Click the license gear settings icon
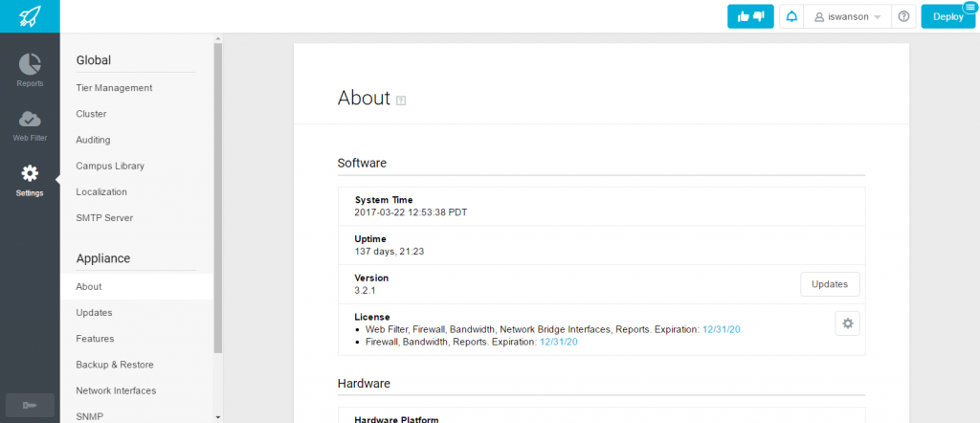 [848, 323]
